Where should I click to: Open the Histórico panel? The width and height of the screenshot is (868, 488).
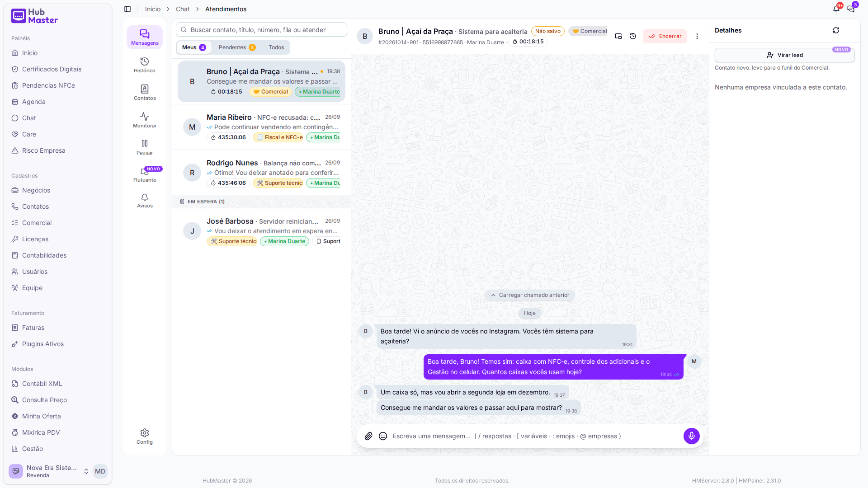pyautogui.click(x=145, y=65)
